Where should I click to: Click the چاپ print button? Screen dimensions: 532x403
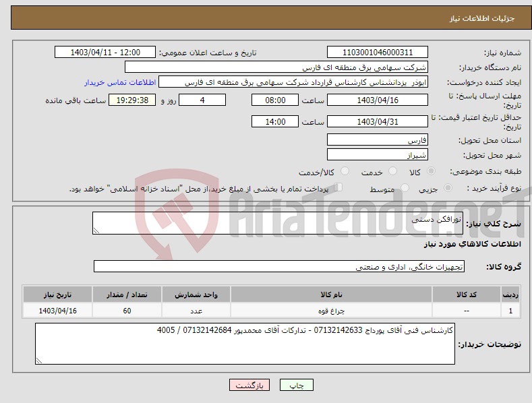pyautogui.click(x=297, y=385)
